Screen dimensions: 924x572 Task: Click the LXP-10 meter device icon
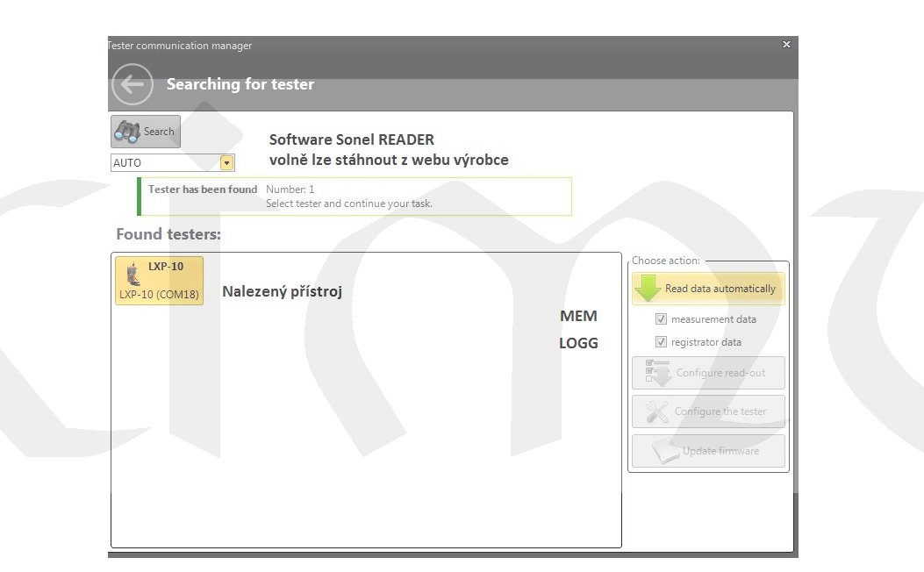(133, 272)
